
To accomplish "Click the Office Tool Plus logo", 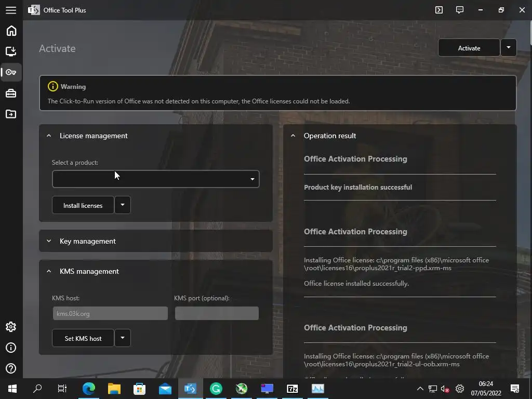I will click(34, 10).
